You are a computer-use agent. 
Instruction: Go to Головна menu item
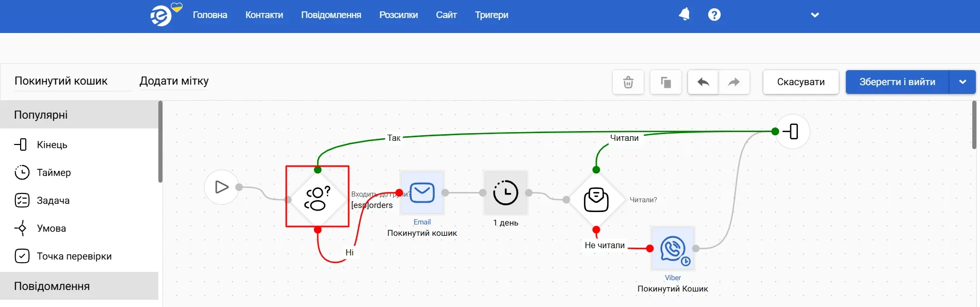coord(210,15)
